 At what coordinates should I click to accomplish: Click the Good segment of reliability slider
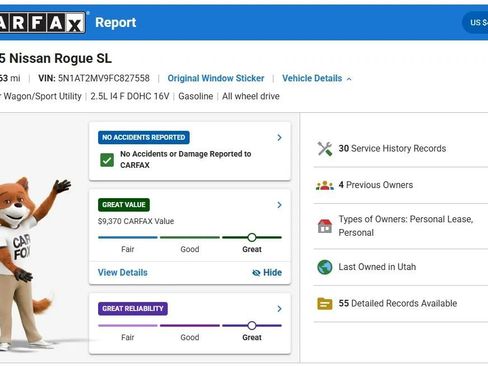190,325
